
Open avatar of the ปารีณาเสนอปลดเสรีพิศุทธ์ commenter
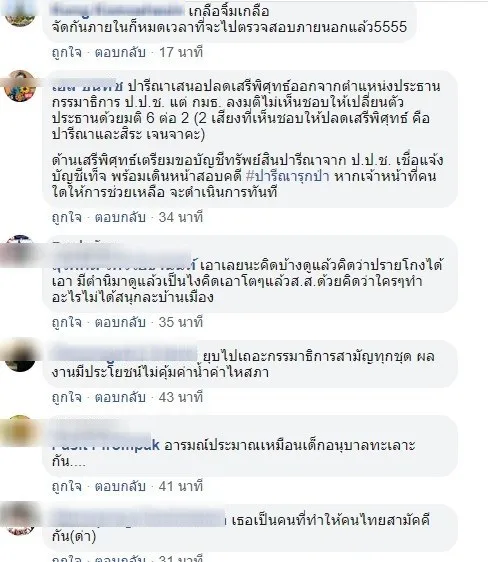[20, 86]
